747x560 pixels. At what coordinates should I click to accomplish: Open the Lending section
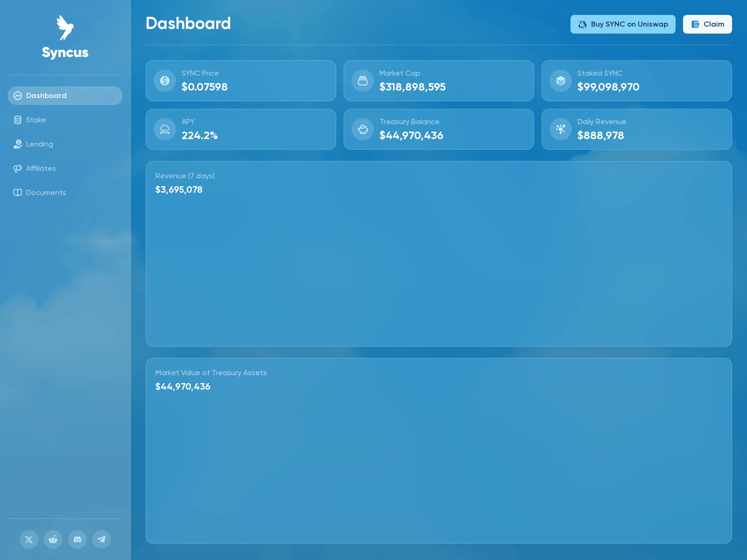[x=65, y=144]
